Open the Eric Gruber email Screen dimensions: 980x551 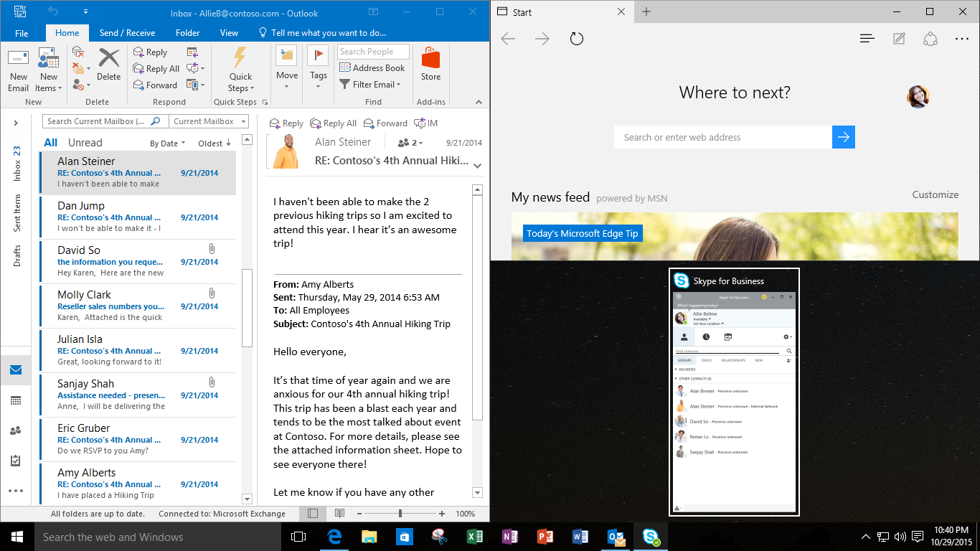click(x=138, y=439)
